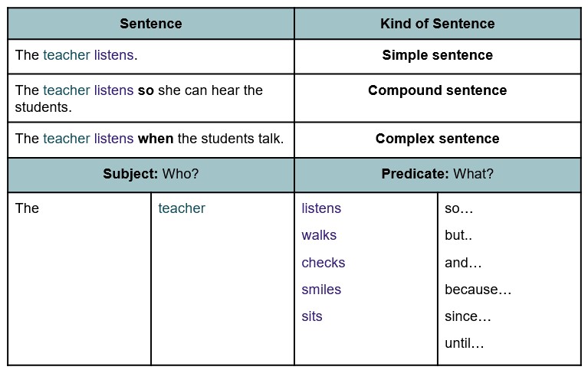This screenshot has height=370, width=588.
Task: Click the conjunction "and…" in the last column
Action: click(x=463, y=263)
